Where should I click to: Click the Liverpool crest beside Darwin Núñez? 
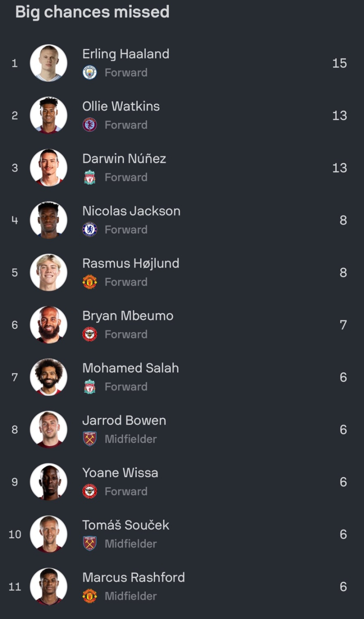click(x=90, y=177)
